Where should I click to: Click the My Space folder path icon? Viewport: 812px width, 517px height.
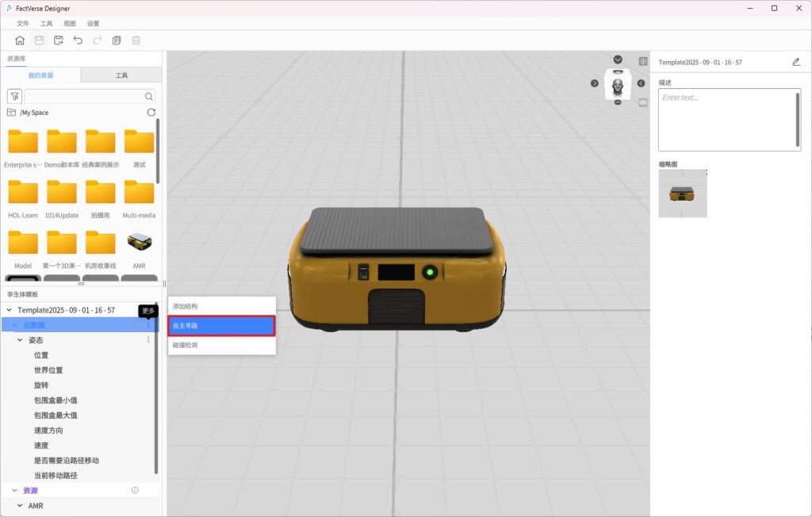click(x=11, y=113)
